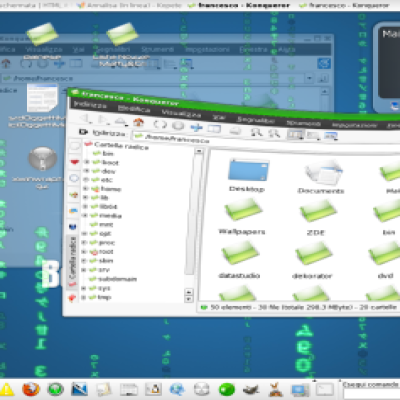400x400 pixels.
Task: Open the blue globe network panel icon
Action: click(x=177, y=389)
